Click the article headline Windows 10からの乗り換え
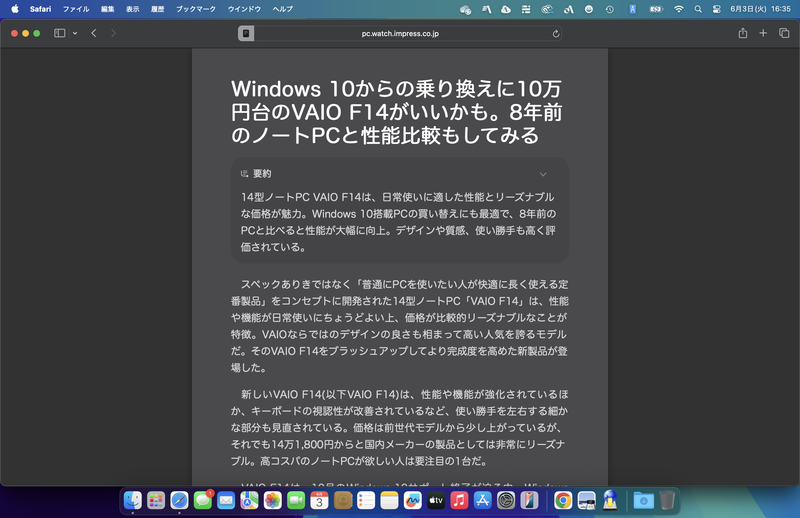800x518 pixels. 396,112
